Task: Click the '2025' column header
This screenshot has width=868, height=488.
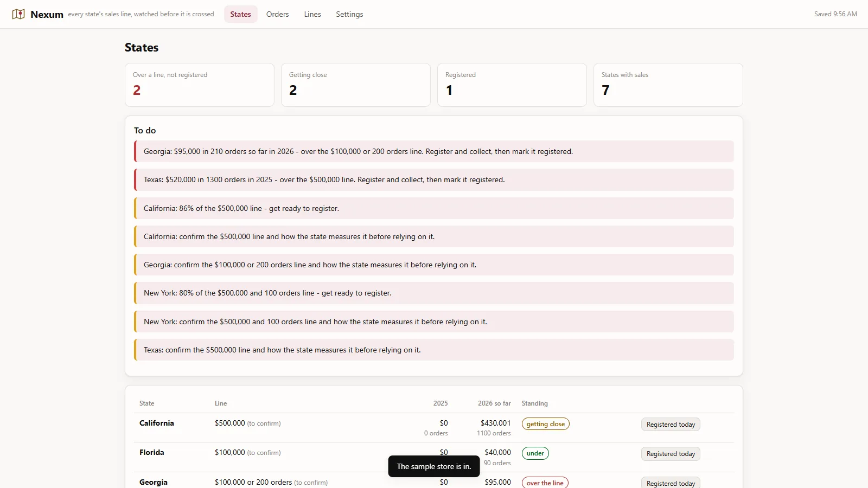Action: click(441, 403)
